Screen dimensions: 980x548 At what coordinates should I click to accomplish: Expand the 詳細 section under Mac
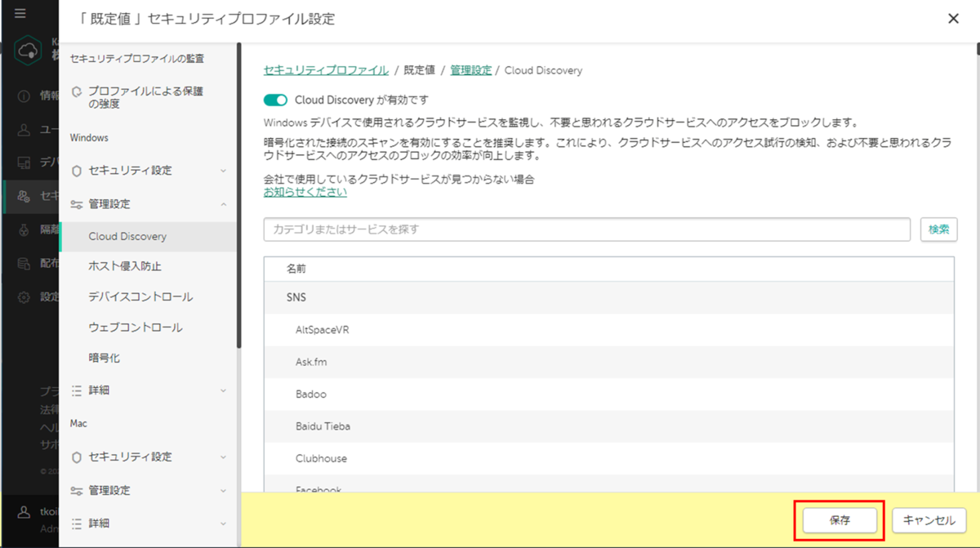tap(110, 523)
